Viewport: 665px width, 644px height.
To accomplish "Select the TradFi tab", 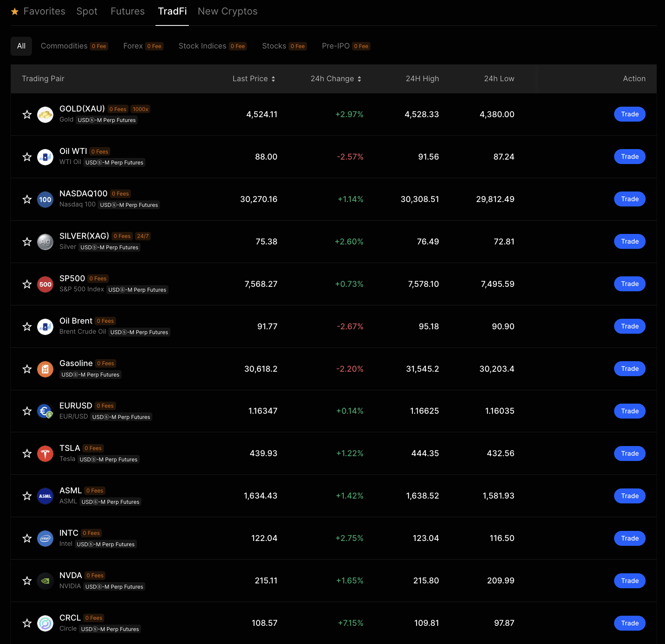I will click(x=173, y=11).
